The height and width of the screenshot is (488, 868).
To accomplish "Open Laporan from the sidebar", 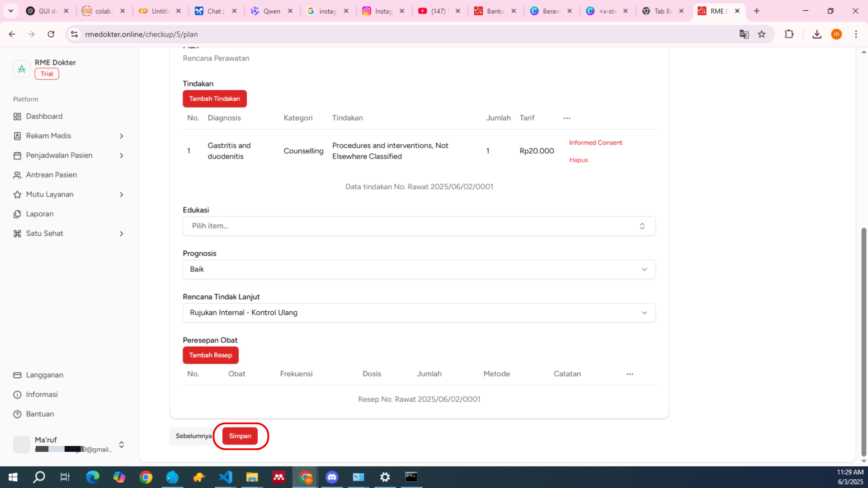I will [x=39, y=214].
